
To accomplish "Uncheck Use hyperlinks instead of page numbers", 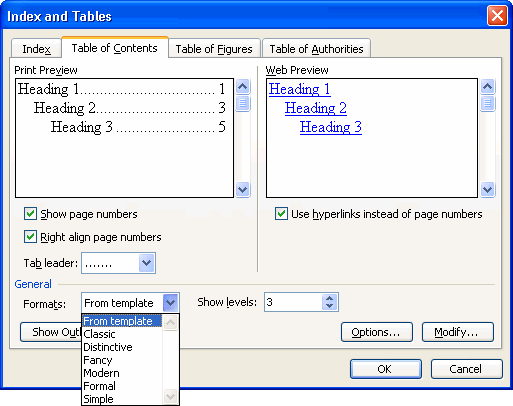I will pos(281,214).
